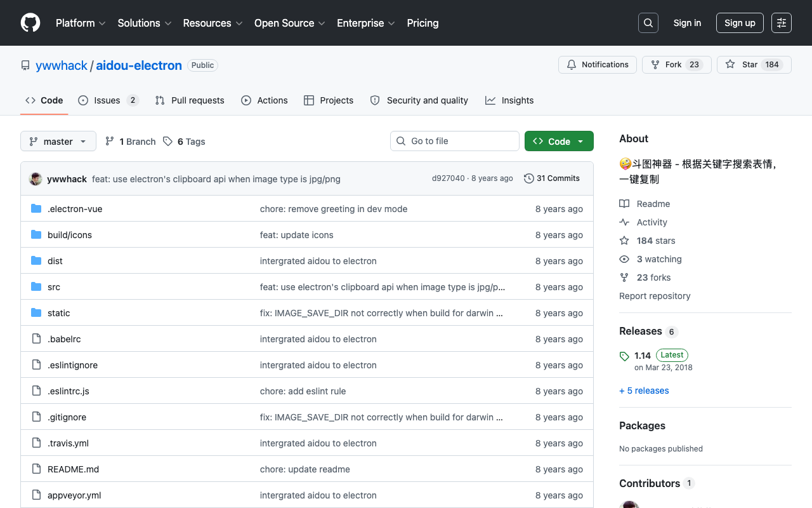Screen dimensions: 812x508
Task: Expand the Enterprise menu
Action: [x=366, y=23]
